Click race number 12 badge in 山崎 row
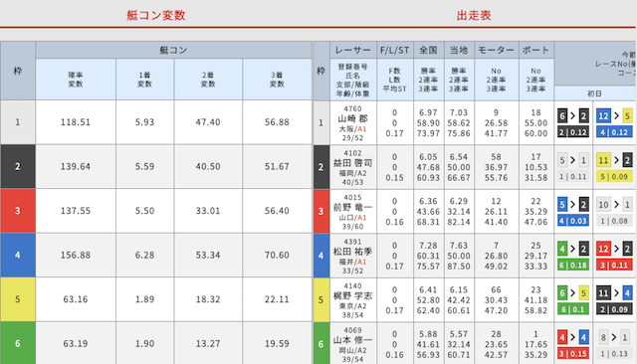 603,116
